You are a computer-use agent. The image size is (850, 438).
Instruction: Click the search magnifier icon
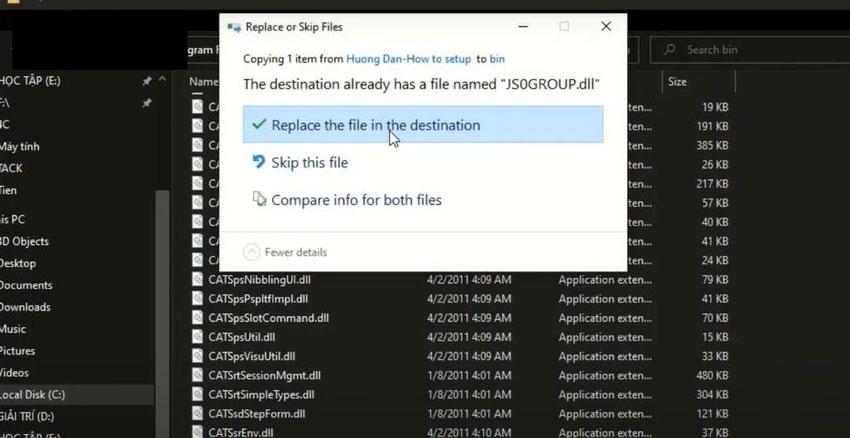click(669, 49)
